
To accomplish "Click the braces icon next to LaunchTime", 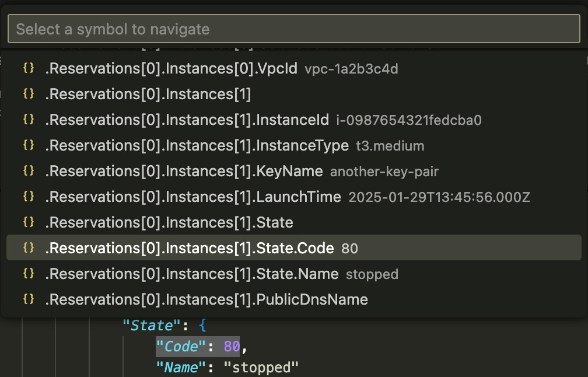I will [x=29, y=197].
